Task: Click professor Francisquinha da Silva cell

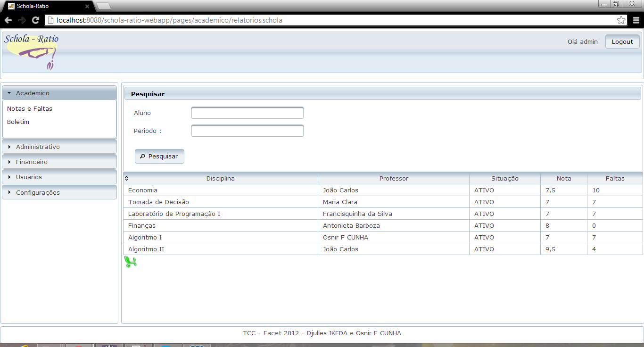Action: (394, 214)
